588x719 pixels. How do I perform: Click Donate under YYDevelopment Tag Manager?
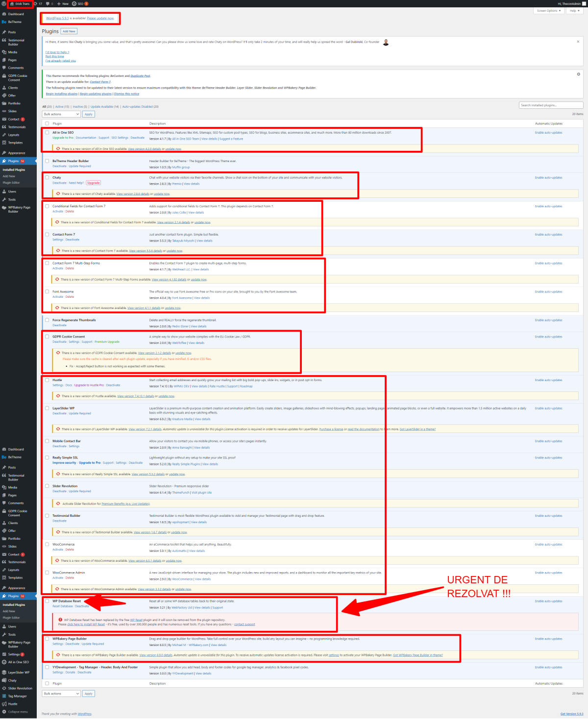(71, 672)
